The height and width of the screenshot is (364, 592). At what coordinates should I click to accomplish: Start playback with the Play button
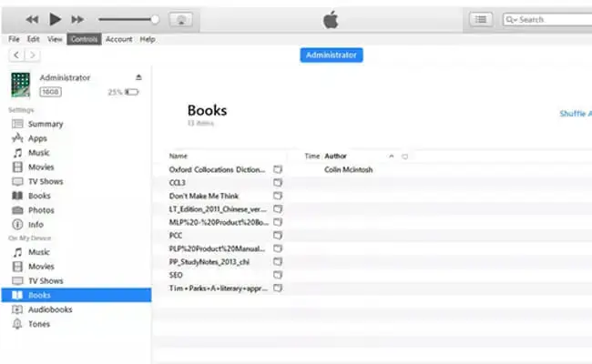(x=56, y=19)
